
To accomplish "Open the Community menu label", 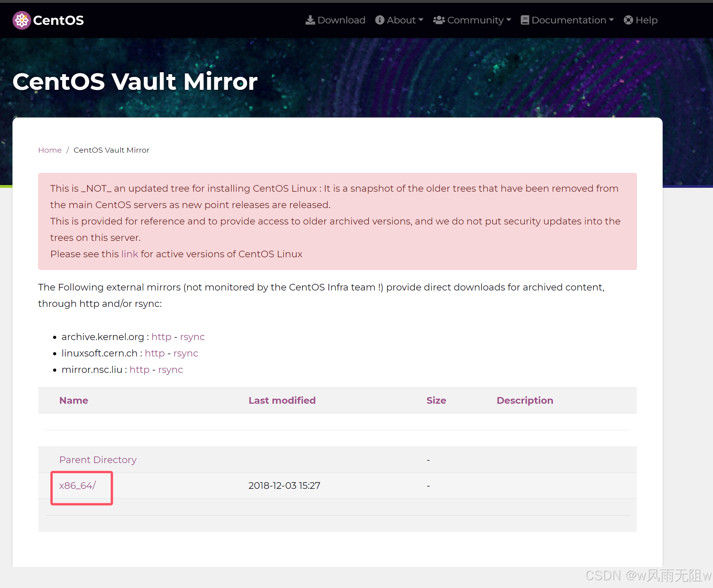I will tap(475, 20).
